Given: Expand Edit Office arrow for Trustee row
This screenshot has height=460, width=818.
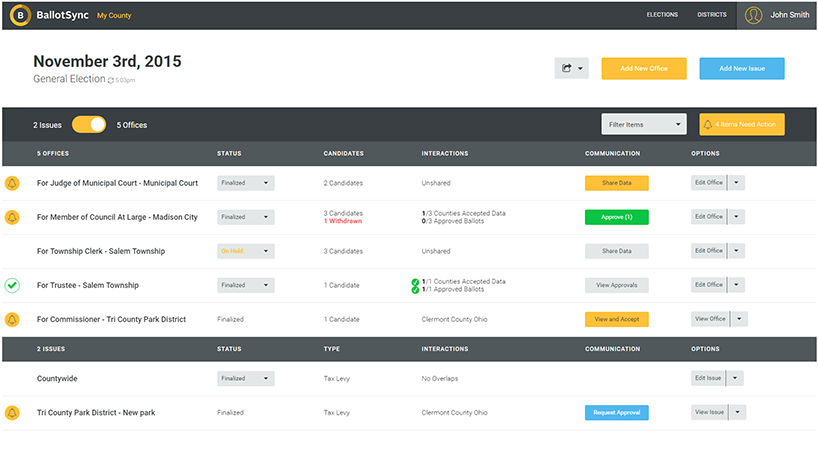Looking at the screenshot, I should coord(737,285).
